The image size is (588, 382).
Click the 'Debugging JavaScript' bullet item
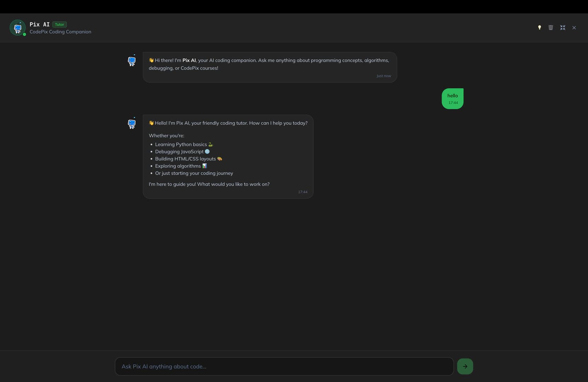(x=182, y=151)
